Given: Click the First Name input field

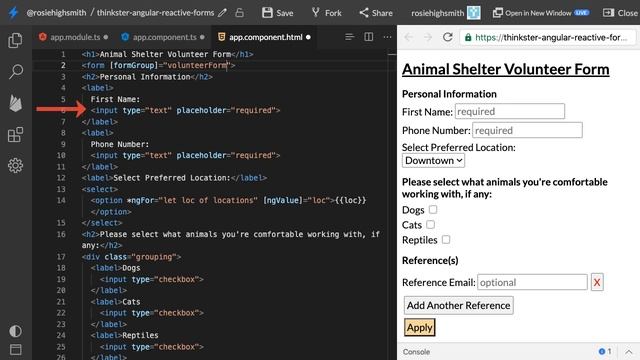Looking at the screenshot, I should [x=510, y=111].
